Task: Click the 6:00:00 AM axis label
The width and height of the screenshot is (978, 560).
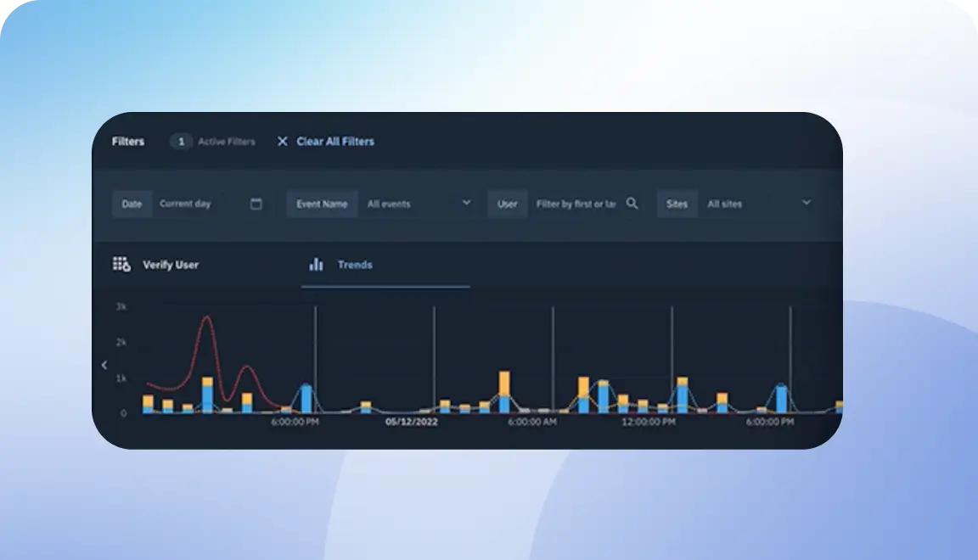Action: [532, 423]
